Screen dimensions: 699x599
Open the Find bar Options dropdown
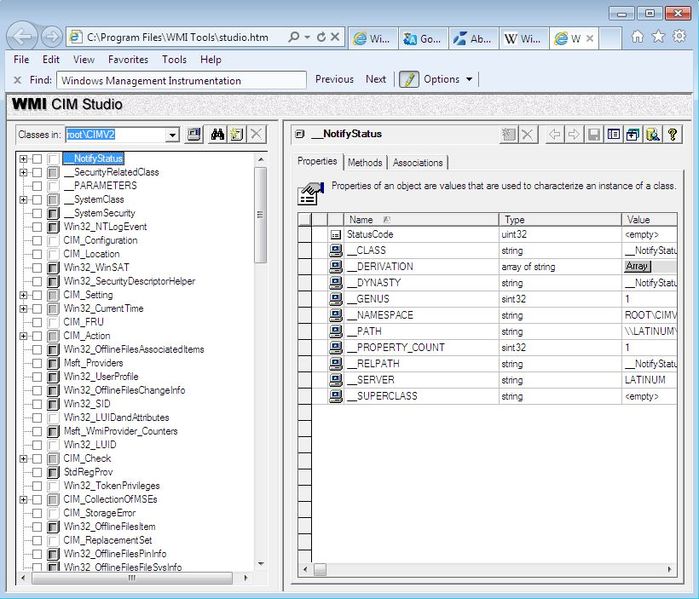point(448,79)
